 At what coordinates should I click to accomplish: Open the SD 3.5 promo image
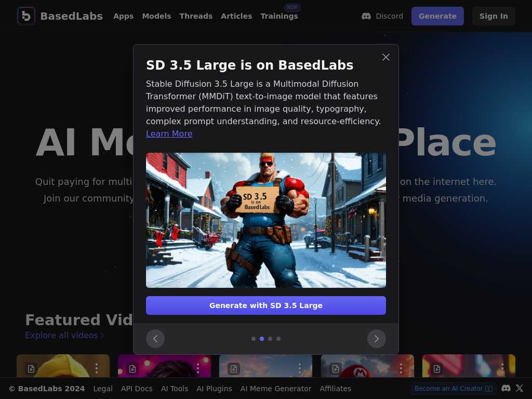266,220
